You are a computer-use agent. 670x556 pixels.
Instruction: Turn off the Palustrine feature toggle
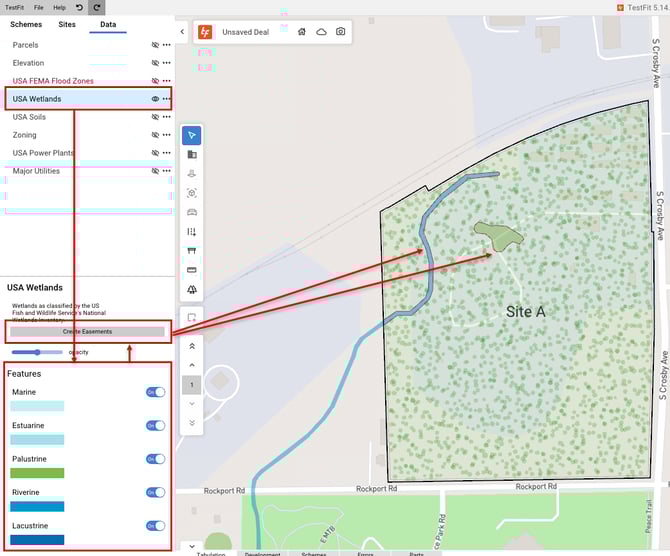(156, 459)
